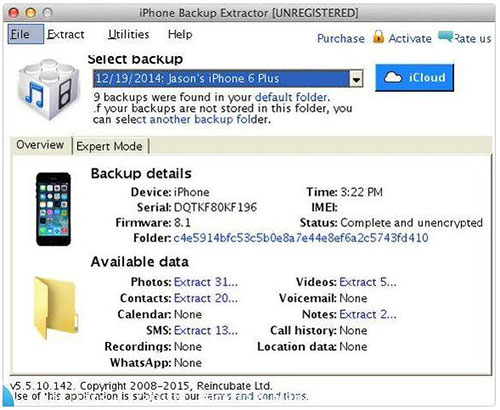Click the Firmware value 8.1
This screenshot has width=500, height=410.
click(182, 223)
